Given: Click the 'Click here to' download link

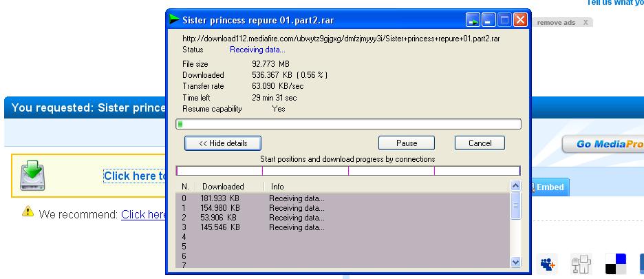Looking at the screenshot, I should pos(135,176).
